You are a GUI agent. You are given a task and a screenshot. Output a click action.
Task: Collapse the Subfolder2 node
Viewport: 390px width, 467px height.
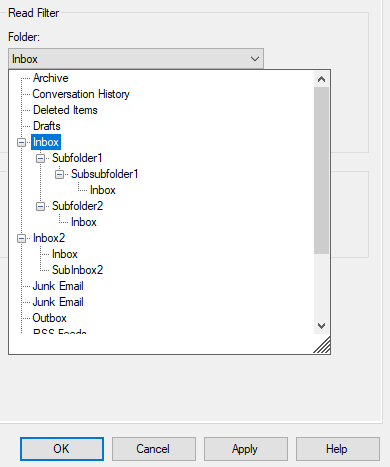[40, 206]
